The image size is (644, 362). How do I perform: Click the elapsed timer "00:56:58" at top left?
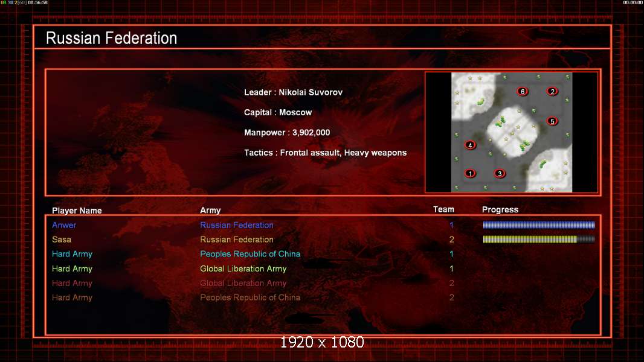pyautogui.click(x=38, y=2)
